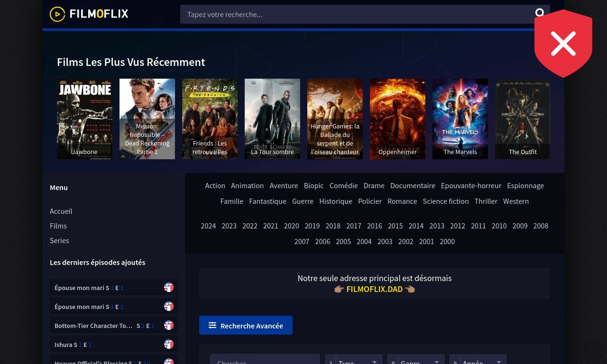The width and height of the screenshot is (607, 364).
Task: Filter films by year 2000
Action: [x=447, y=241]
